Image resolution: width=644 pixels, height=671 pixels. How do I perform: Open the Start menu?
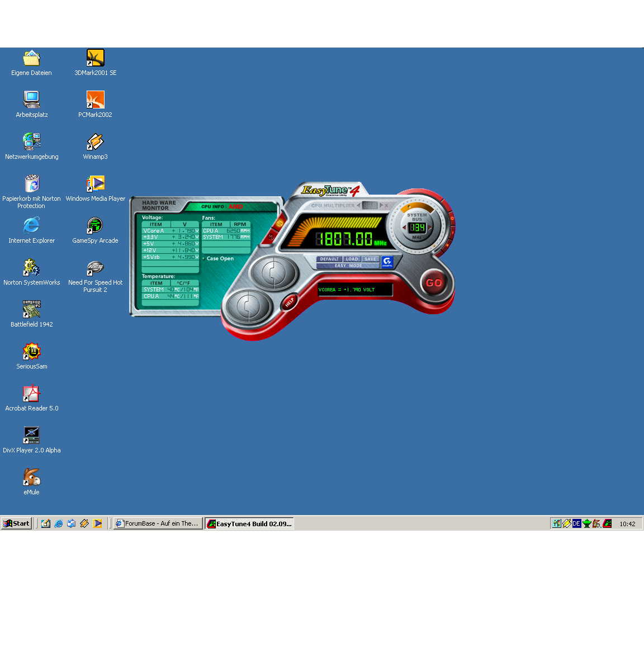point(16,523)
